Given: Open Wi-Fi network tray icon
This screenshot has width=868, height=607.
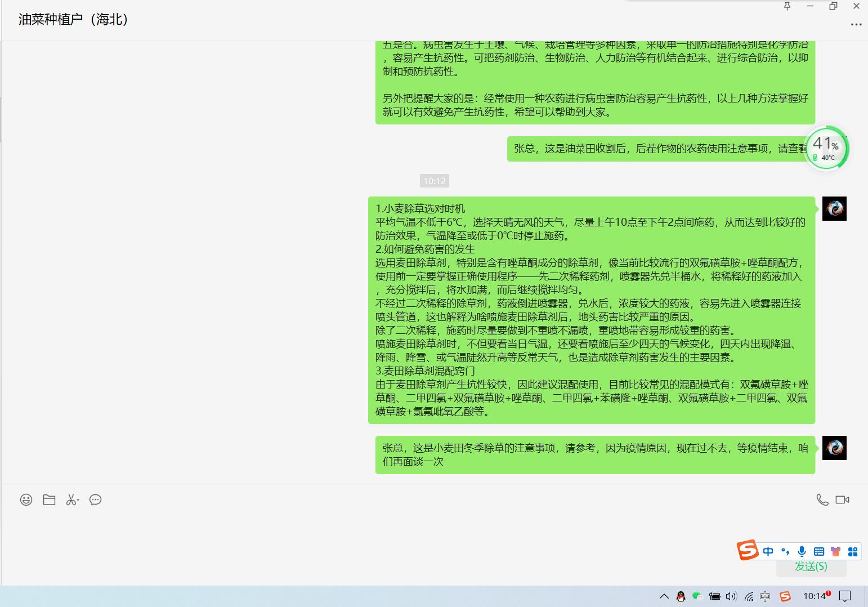Looking at the screenshot, I should [749, 596].
